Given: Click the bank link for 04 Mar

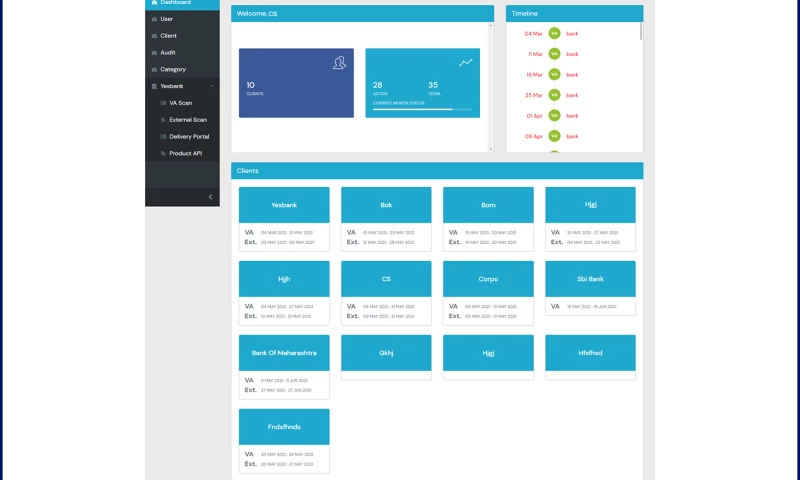Looking at the screenshot, I should pyautogui.click(x=572, y=34).
